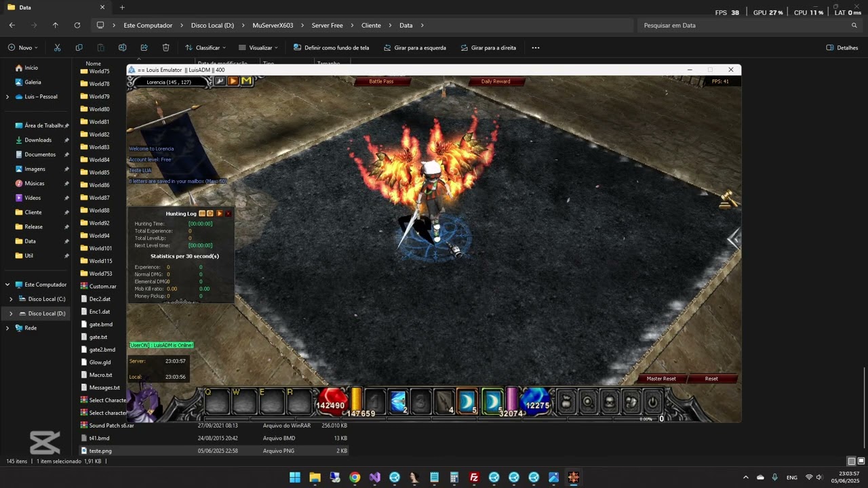The width and height of the screenshot is (868, 488).
Task: Click the second Hunting Log toolbar icon
Action: coord(210,213)
